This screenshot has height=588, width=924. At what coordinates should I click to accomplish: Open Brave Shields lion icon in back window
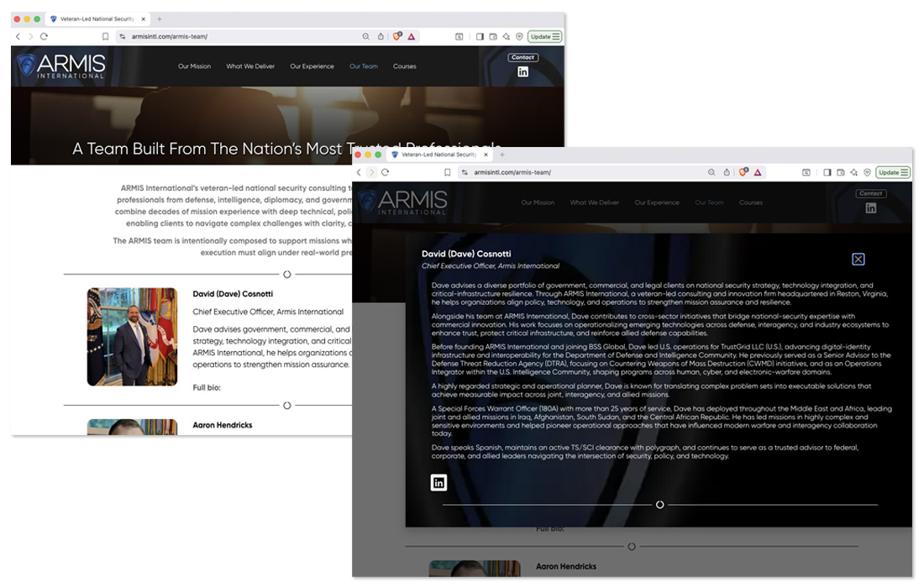(x=397, y=36)
